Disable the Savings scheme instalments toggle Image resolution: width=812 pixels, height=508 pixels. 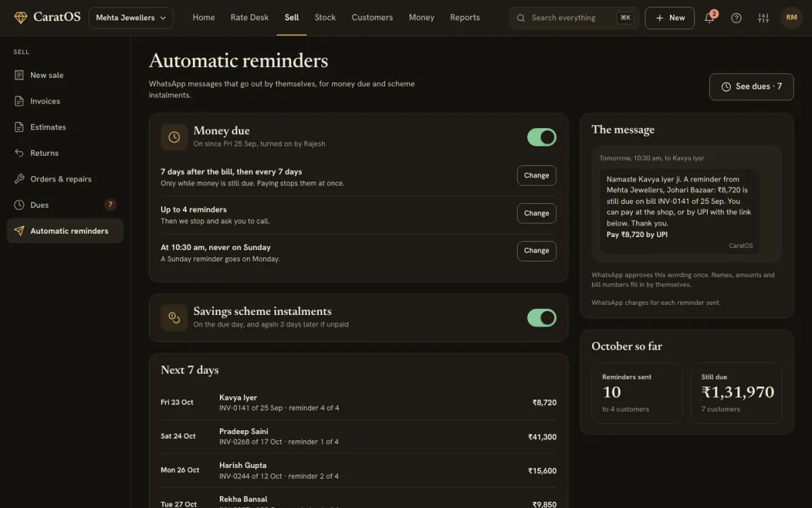(x=542, y=318)
